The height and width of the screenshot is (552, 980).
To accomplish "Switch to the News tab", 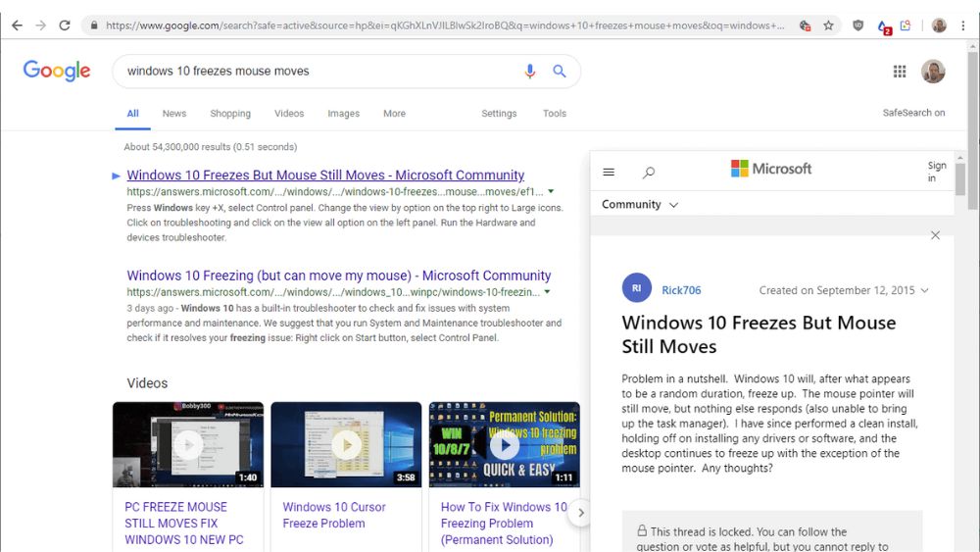I will [174, 113].
